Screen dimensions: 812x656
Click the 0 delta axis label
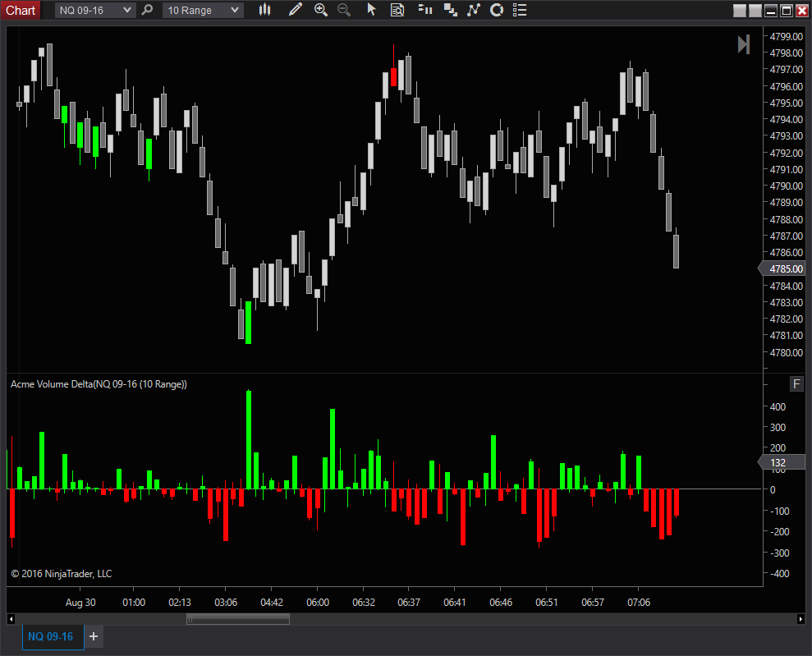[773, 490]
